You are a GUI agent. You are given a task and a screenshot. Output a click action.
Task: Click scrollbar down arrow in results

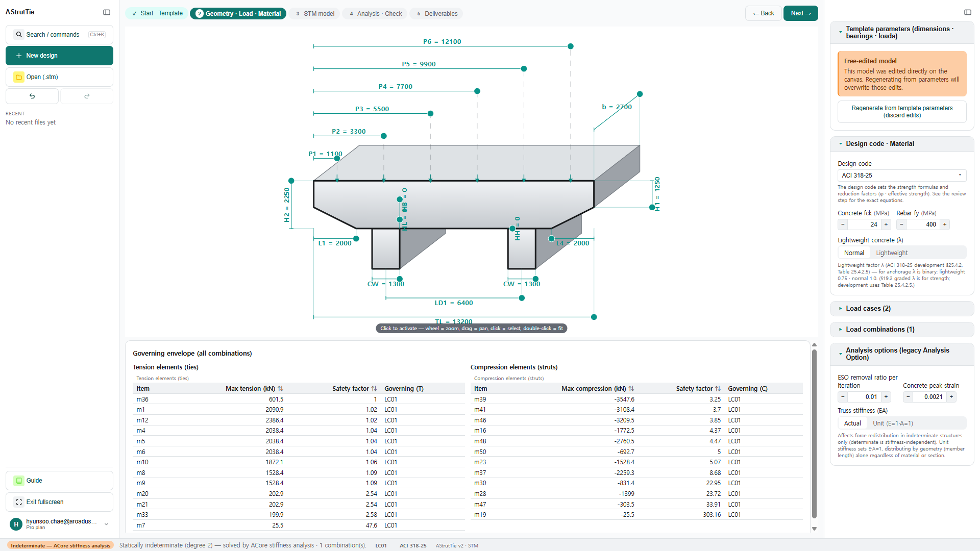(x=814, y=529)
